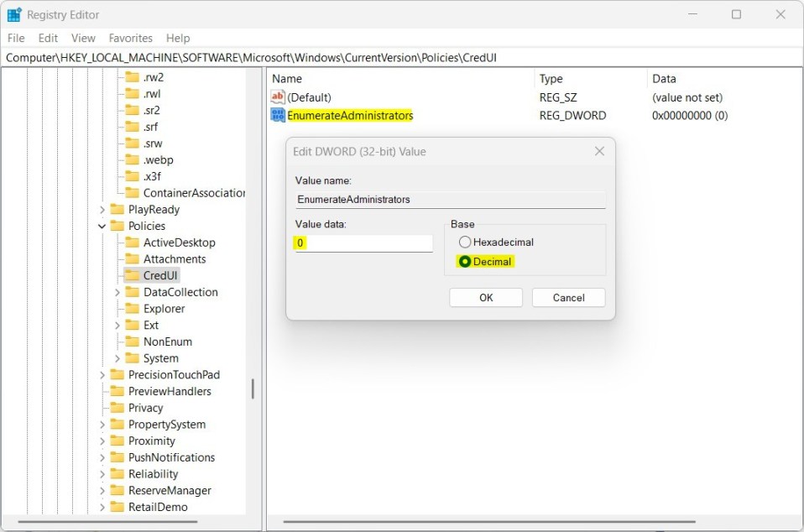Select the .rw2 folder icon
This screenshot has width=804, height=532.
[x=133, y=77]
